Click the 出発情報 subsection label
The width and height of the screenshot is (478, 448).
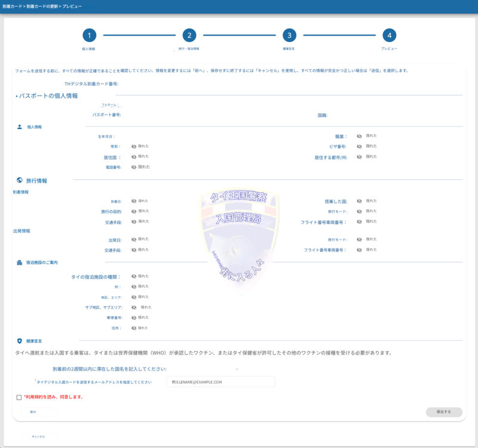22,231
